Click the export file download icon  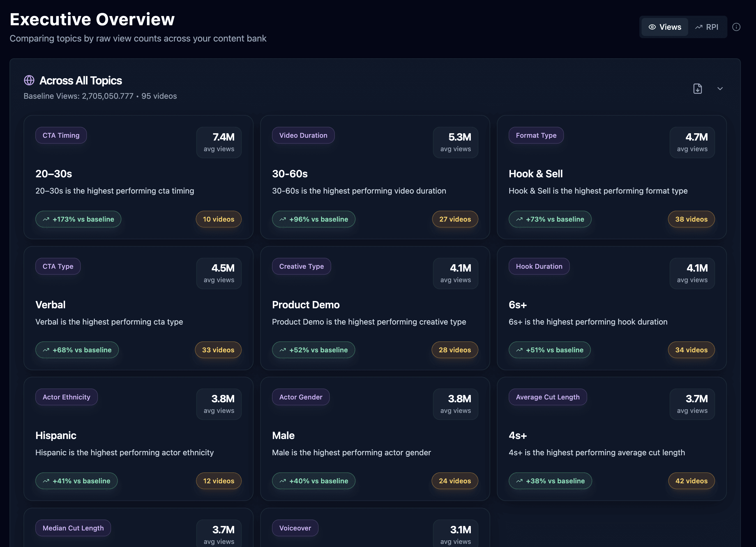[697, 89]
